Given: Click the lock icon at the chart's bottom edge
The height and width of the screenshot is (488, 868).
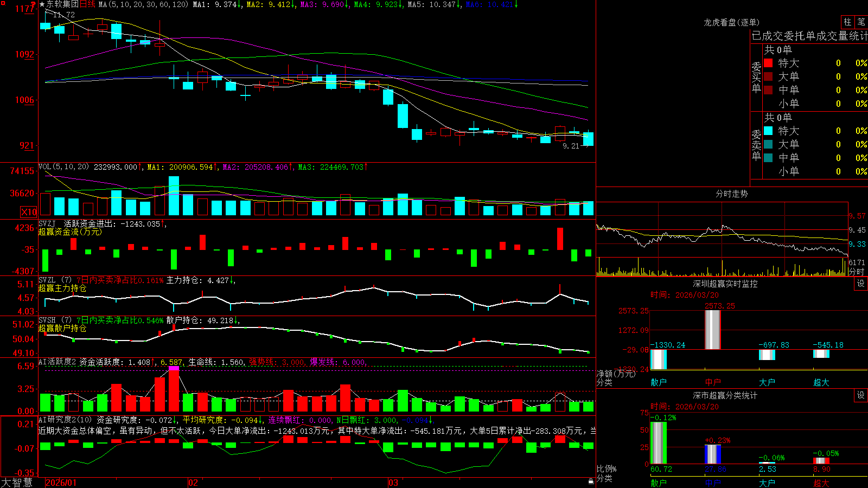Looking at the screenshot, I should (x=591, y=481).
